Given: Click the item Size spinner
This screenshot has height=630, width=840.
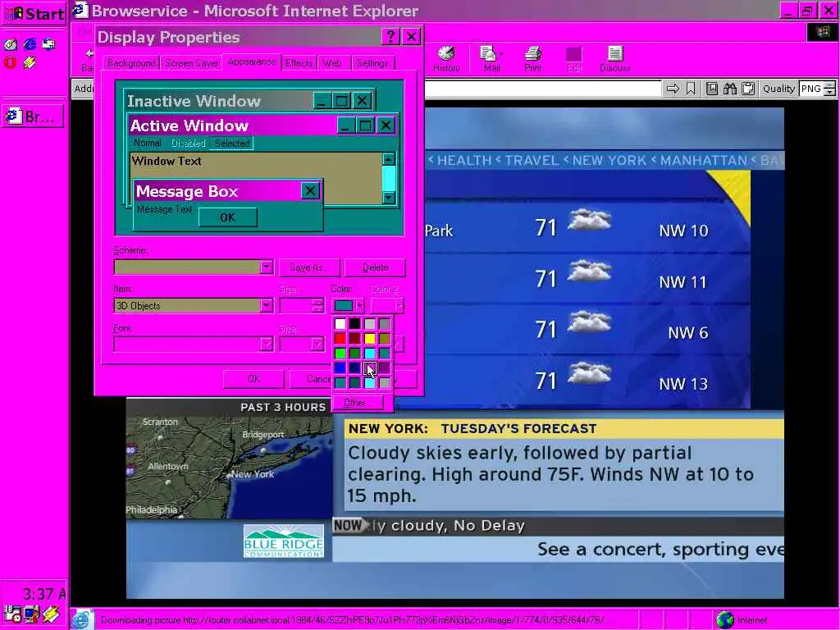Looking at the screenshot, I should coord(317,305).
